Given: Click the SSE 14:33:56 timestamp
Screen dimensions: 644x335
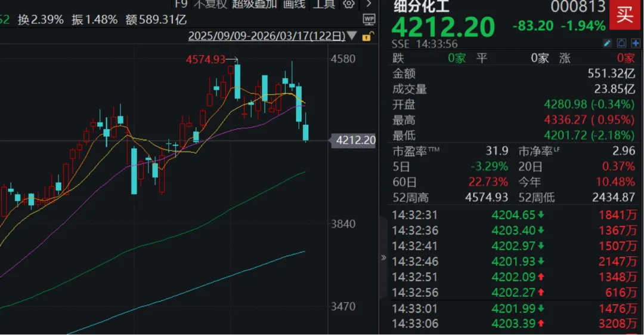Looking at the screenshot, I should pos(425,44).
